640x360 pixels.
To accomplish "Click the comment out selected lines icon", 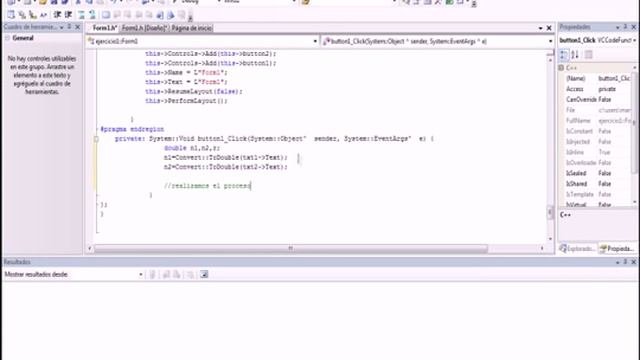I will [81, 15].
